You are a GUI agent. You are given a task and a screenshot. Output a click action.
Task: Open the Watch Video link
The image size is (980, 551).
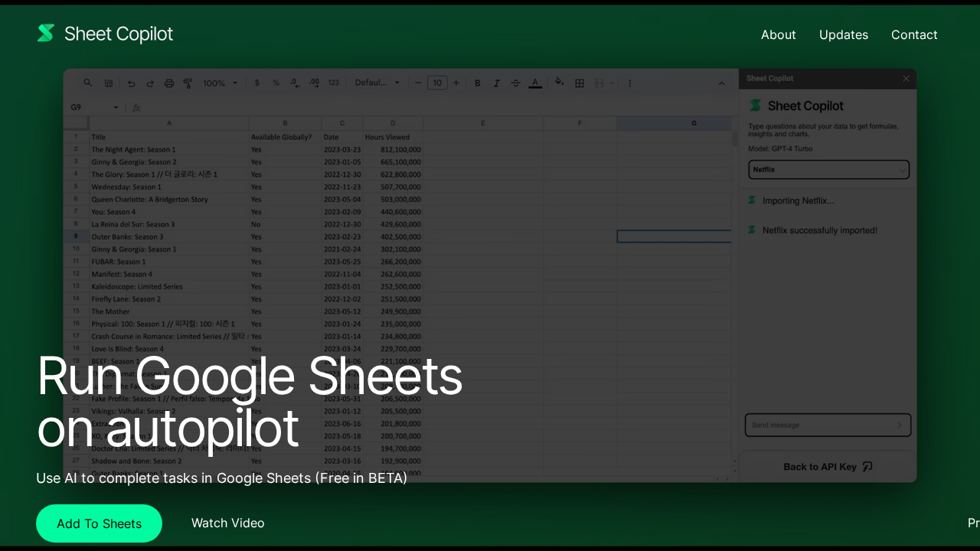227,523
